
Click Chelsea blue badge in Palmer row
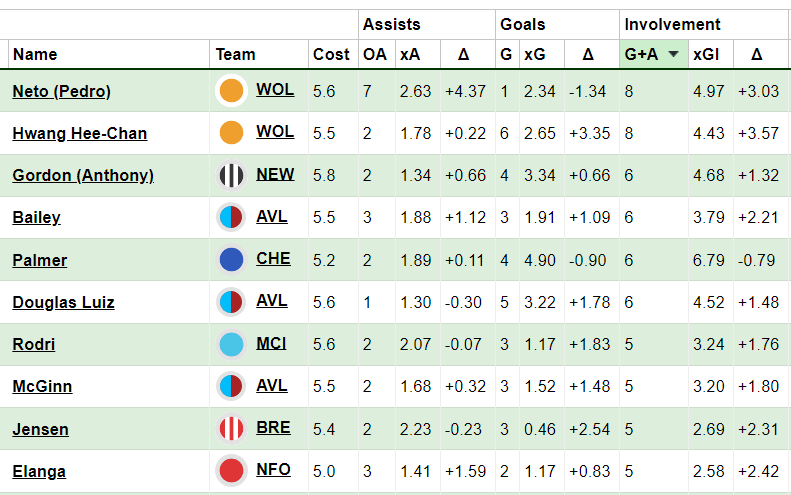click(231, 260)
